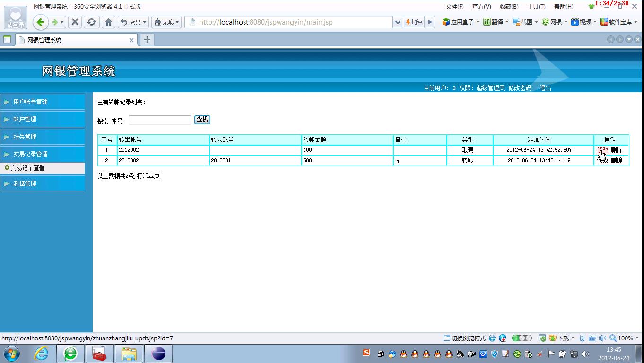644x363 pixels.
Task: Click 修改 for the 取现 record
Action: [x=602, y=150]
